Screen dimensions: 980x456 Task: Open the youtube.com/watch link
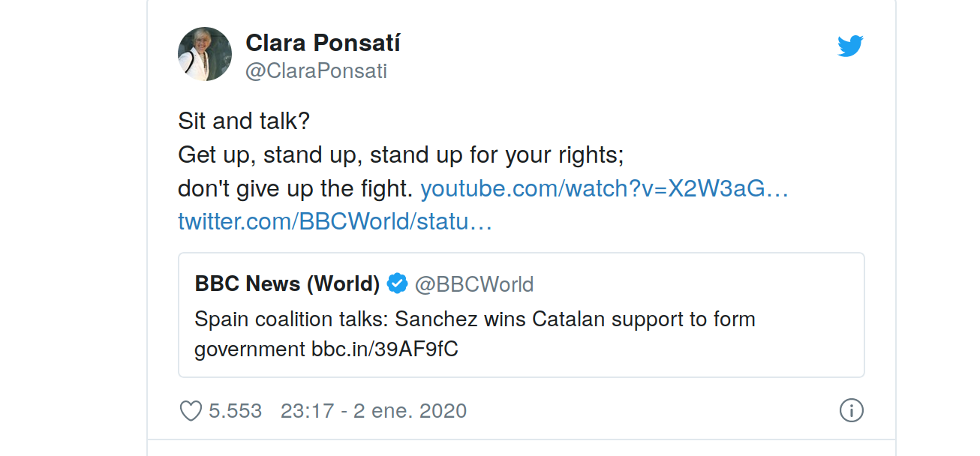pyautogui.click(x=604, y=188)
